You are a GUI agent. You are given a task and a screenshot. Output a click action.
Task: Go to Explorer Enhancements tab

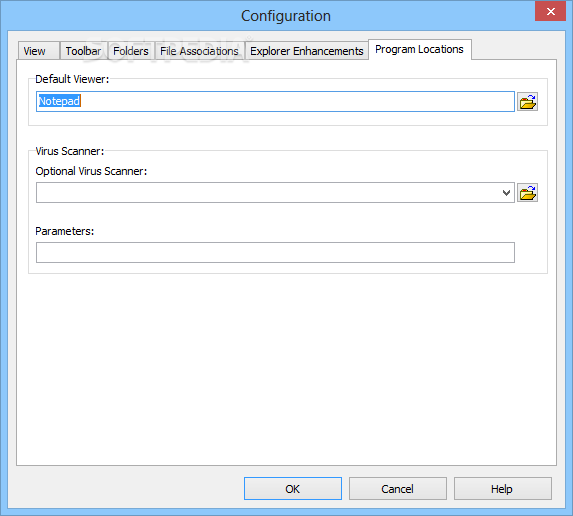tap(307, 51)
